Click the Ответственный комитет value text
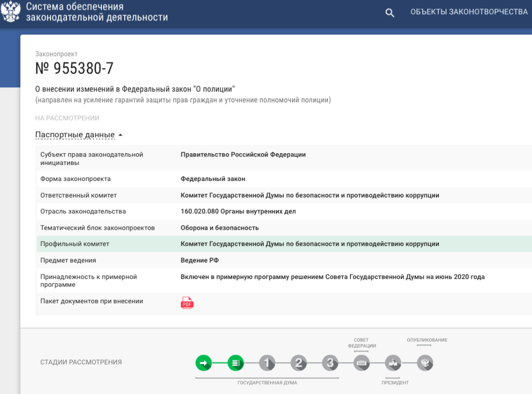The height and width of the screenshot is (394, 532). coord(310,195)
